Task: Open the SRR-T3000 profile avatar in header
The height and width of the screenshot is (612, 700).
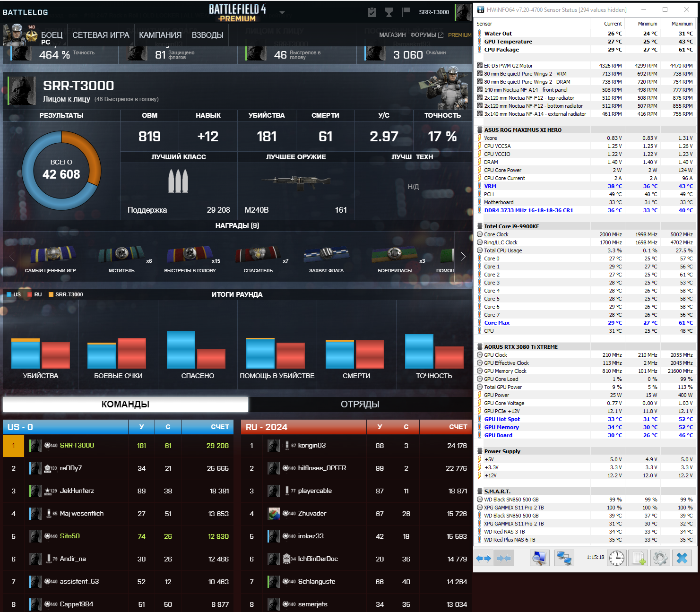Action: (463, 12)
